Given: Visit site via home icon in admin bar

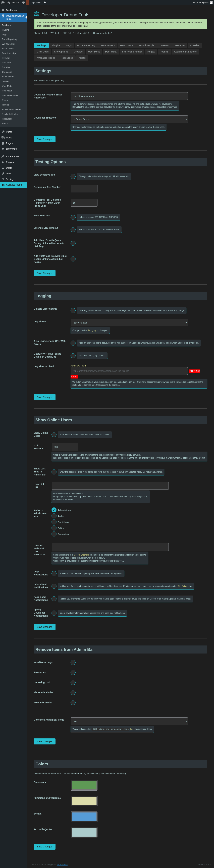Looking at the screenshot, I should click(9, 3).
